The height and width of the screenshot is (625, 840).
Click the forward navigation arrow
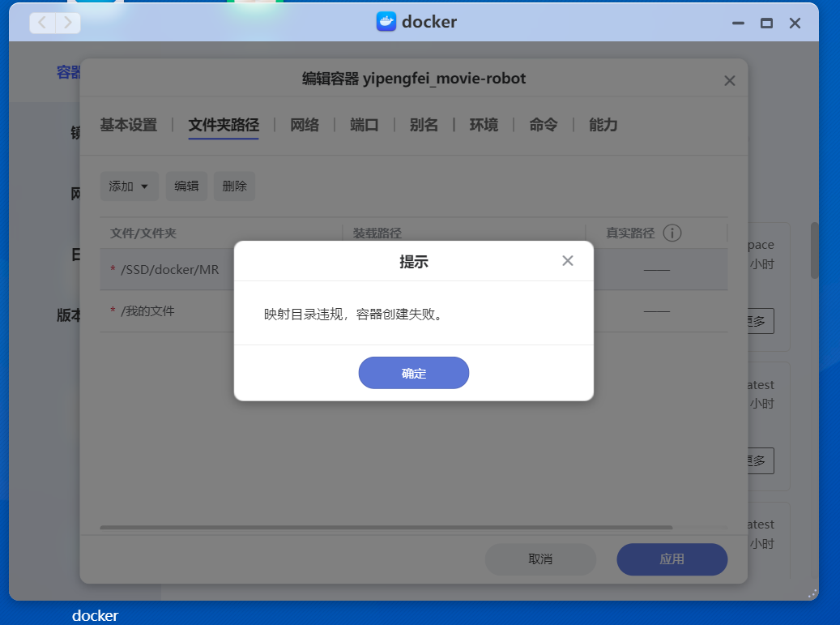click(x=68, y=23)
